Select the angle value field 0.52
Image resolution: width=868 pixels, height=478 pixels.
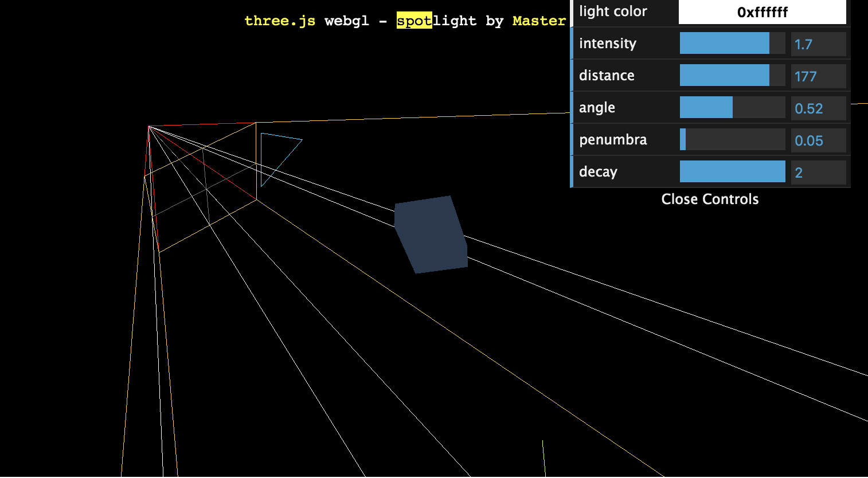click(x=818, y=108)
